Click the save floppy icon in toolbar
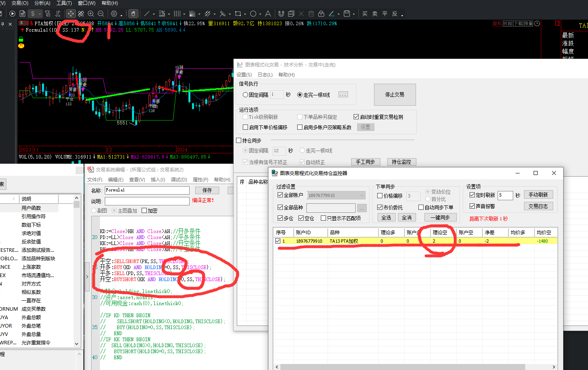 [347, 14]
